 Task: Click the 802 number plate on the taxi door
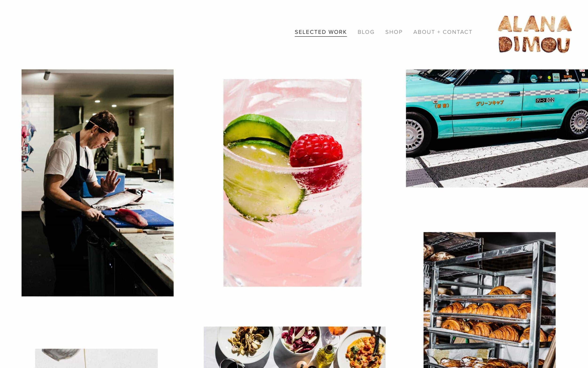pyautogui.click(x=545, y=100)
